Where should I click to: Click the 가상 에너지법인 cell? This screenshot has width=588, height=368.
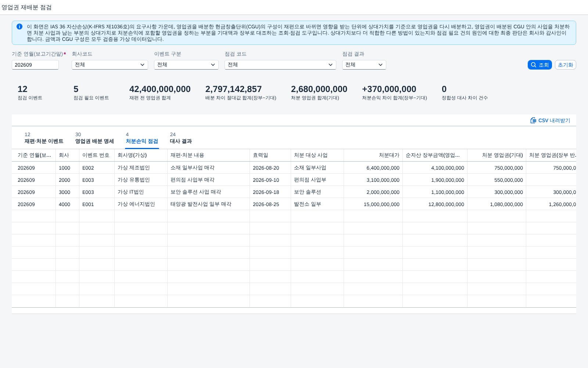coord(141,204)
